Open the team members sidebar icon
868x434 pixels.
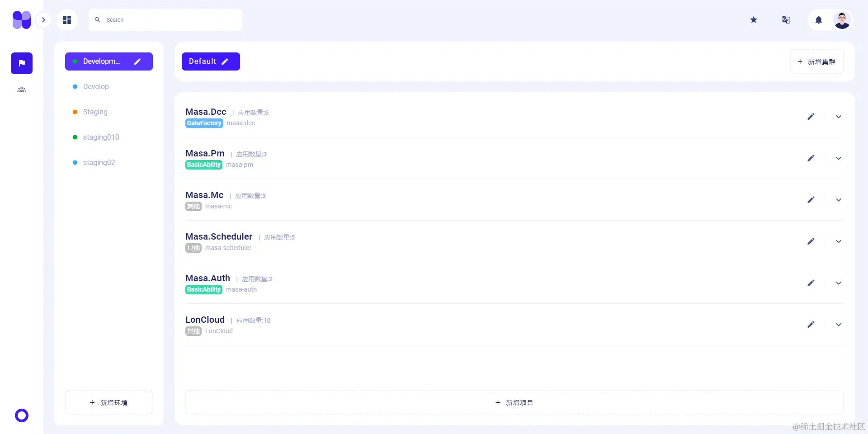22,90
